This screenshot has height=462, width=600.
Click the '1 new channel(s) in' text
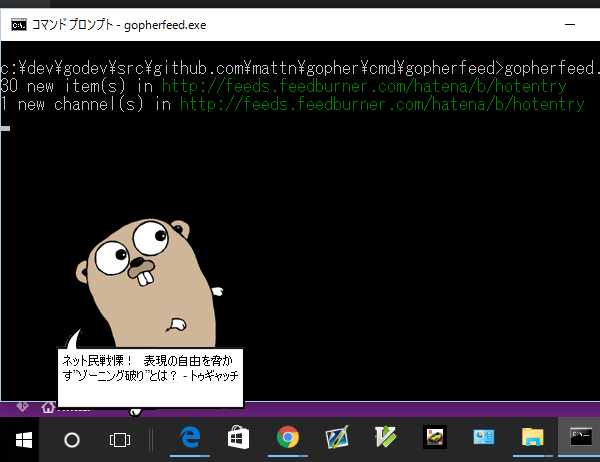[86, 104]
